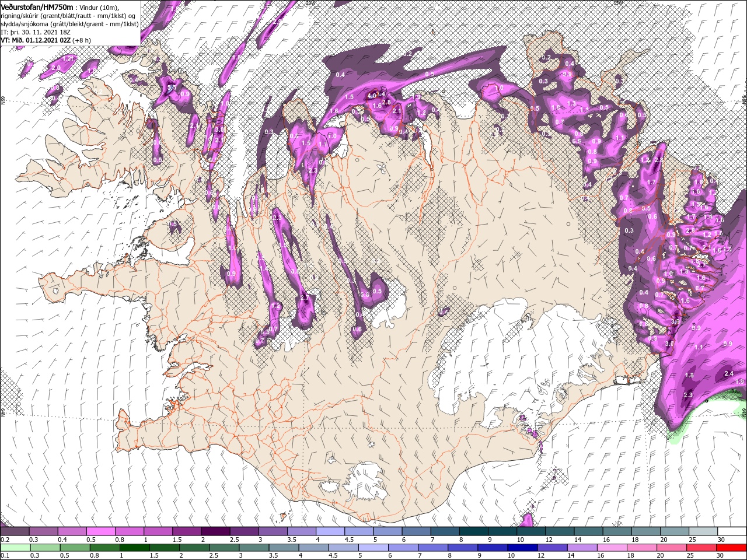
Task: Select the 'Vindur (10m)' text in header
Action: (99, 7)
